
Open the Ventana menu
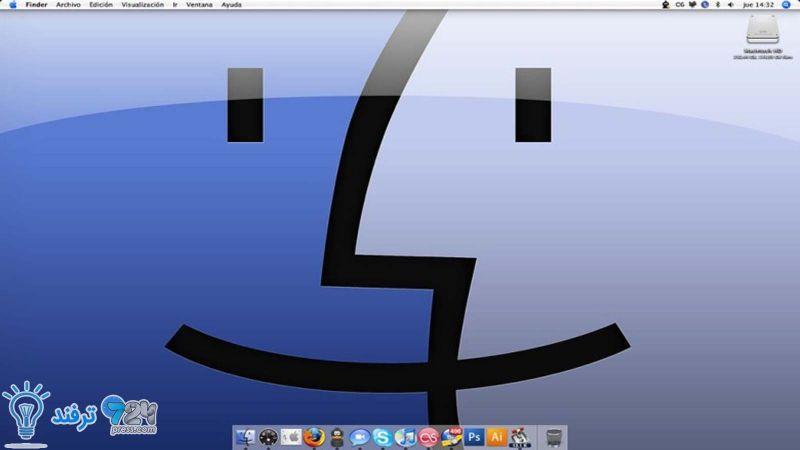[199, 5]
